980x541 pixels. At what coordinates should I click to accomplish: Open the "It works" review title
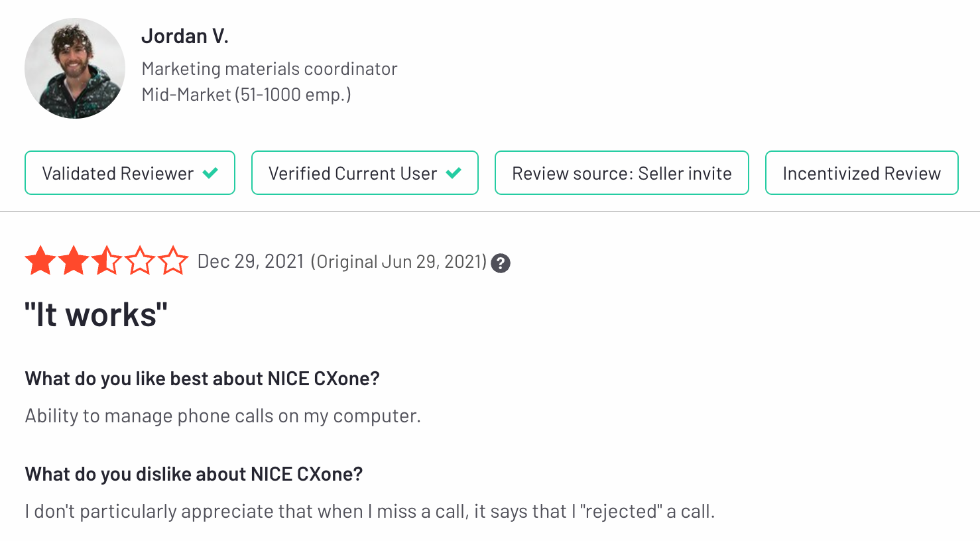tap(96, 314)
